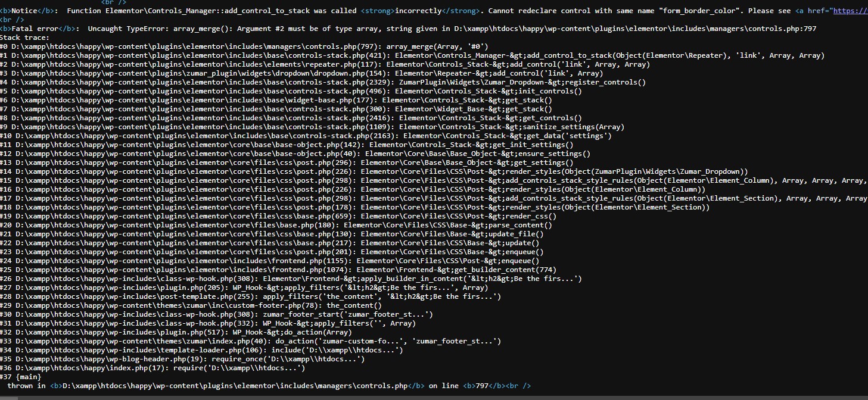
Task: Click the https link in the Notice line
Action: pos(851,11)
